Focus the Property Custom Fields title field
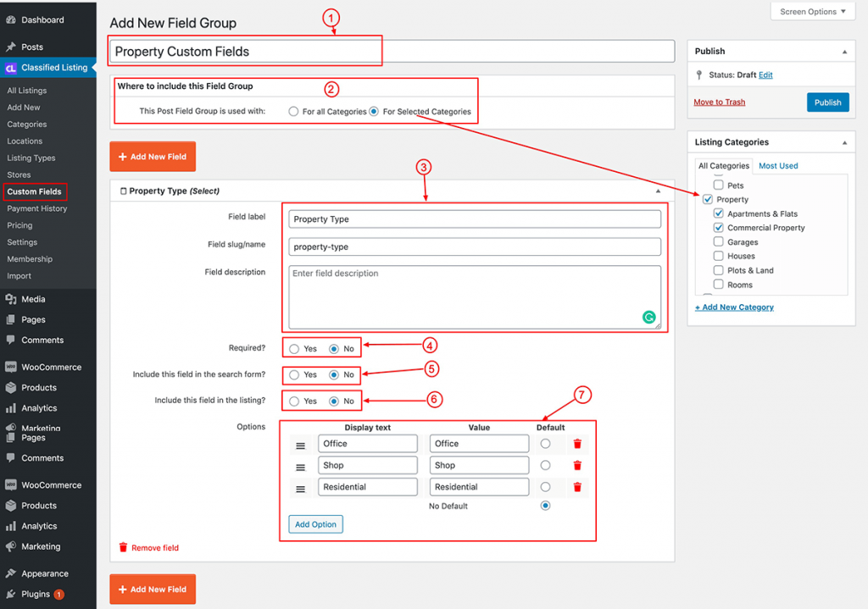The width and height of the screenshot is (868, 609). pyautogui.click(x=392, y=52)
